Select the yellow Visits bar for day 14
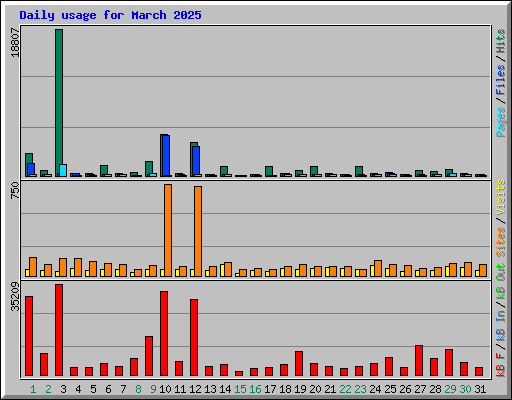 point(222,270)
